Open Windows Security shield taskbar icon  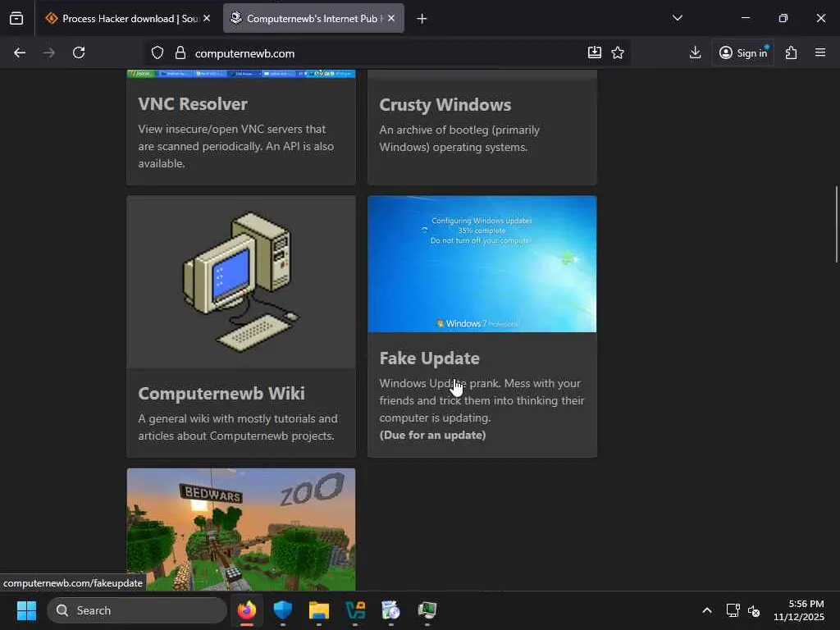click(x=283, y=610)
